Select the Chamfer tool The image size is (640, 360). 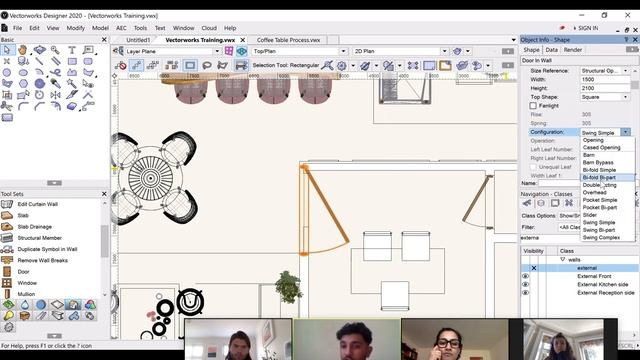(x=39, y=106)
